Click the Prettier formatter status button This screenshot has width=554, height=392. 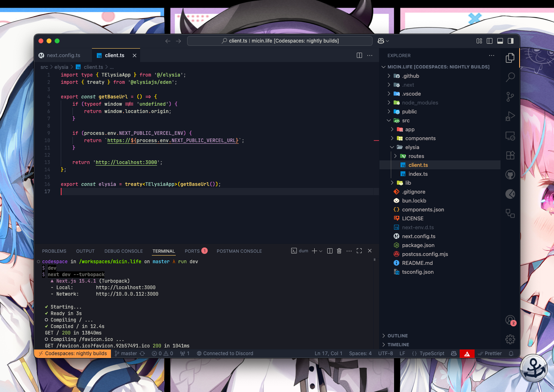click(x=490, y=354)
